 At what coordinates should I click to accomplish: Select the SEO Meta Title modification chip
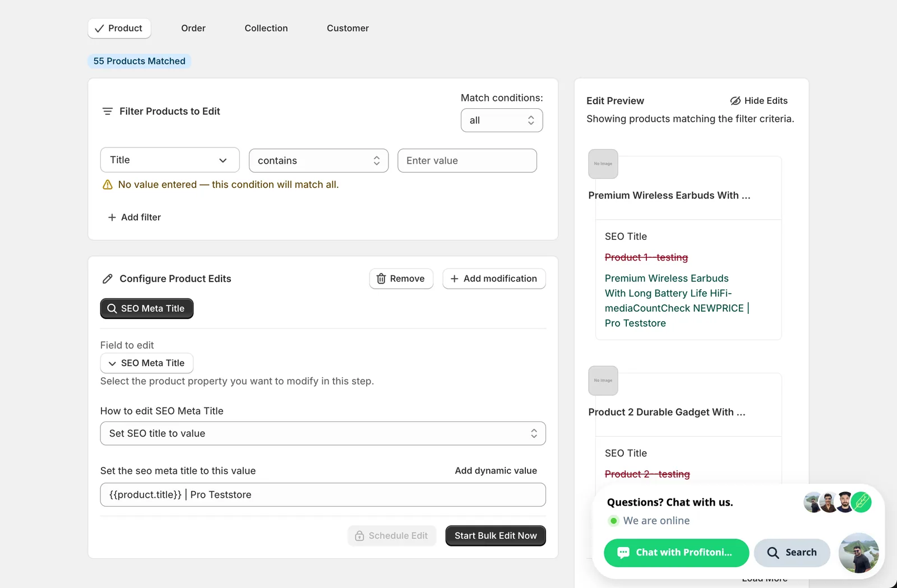click(147, 309)
